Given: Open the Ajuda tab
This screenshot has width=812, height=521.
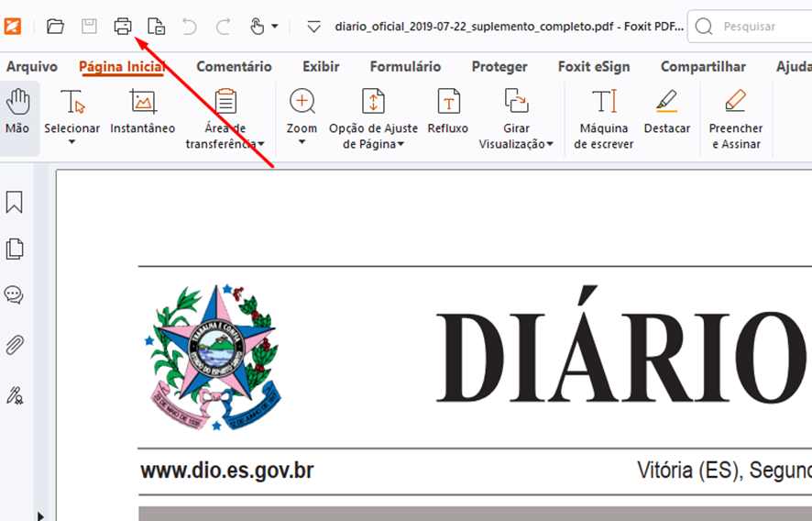Looking at the screenshot, I should pyautogui.click(x=794, y=67).
